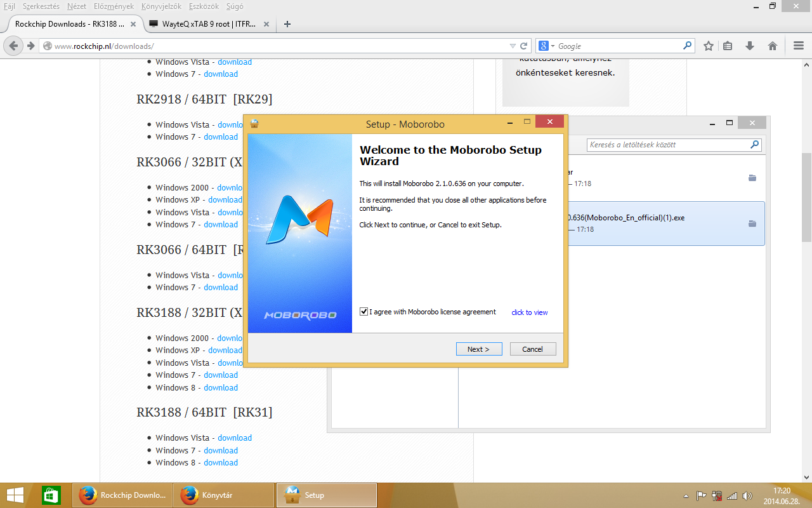Screen dimensions: 812x508
Task: Open Windows Store from the taskbar
Action: 51,495
